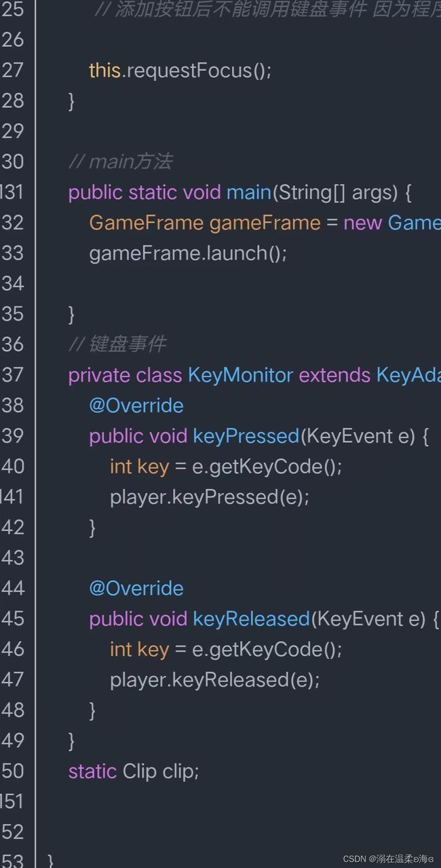Click line number 33 in gutter
441x868 pixels.
(13, 253)
